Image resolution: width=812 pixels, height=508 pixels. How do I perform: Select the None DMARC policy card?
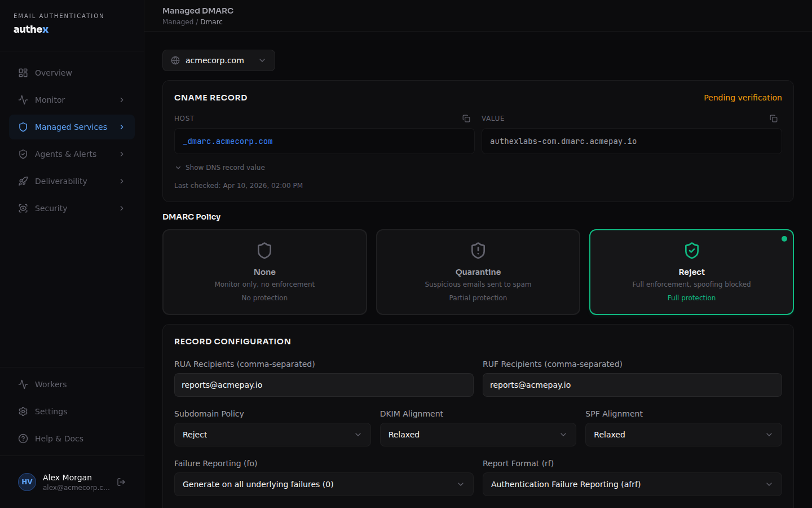coord(264,272)
